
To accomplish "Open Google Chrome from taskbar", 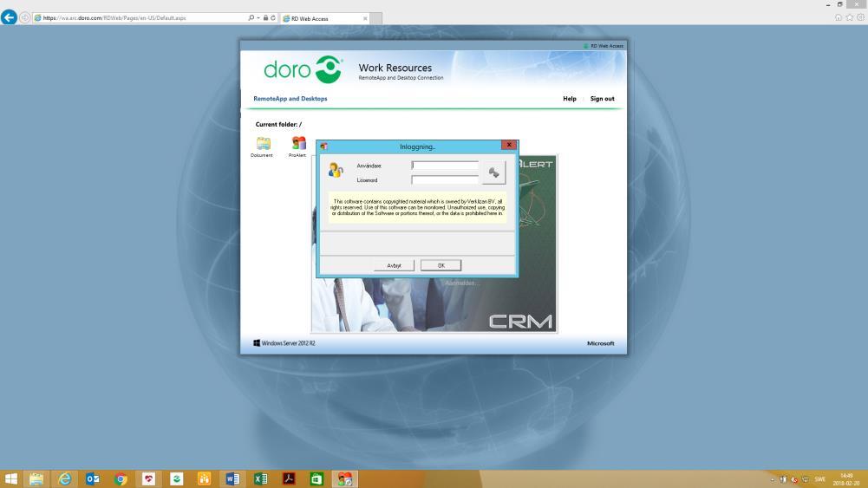I will point(121,478).
